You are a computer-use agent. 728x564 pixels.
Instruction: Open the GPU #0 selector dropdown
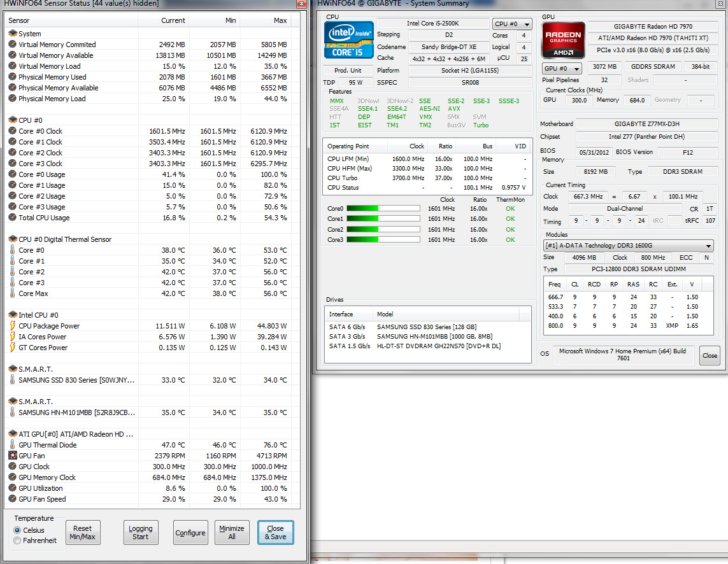click(x=562, y=68)
